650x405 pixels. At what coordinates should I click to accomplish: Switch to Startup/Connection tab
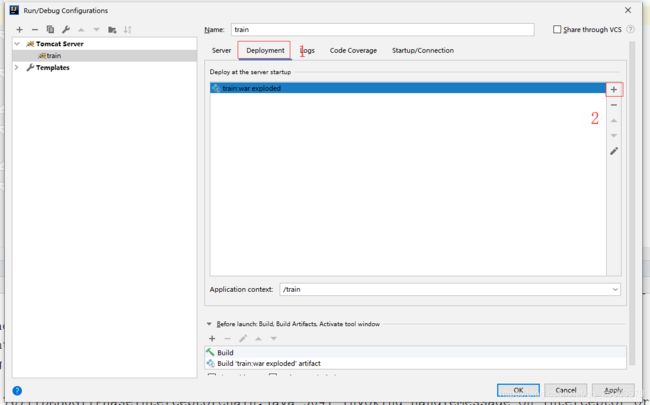coord(423,50)
